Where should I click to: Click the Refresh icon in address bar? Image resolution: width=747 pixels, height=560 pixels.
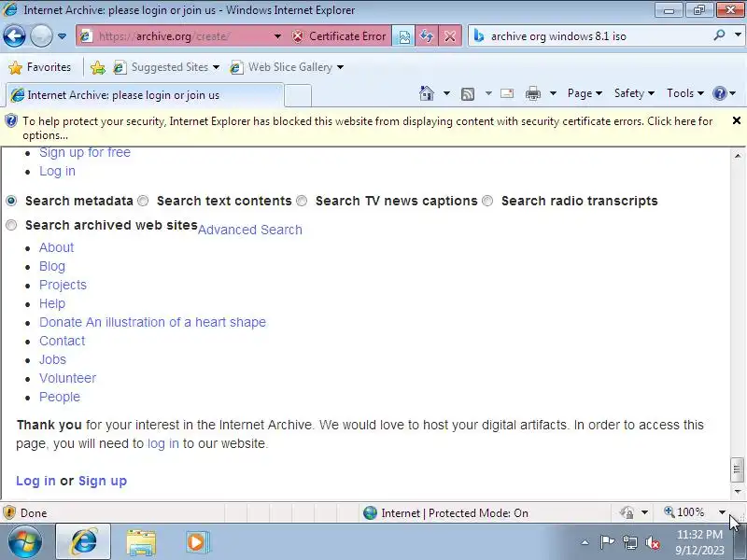pyautogui.click(x=427, y=36)
